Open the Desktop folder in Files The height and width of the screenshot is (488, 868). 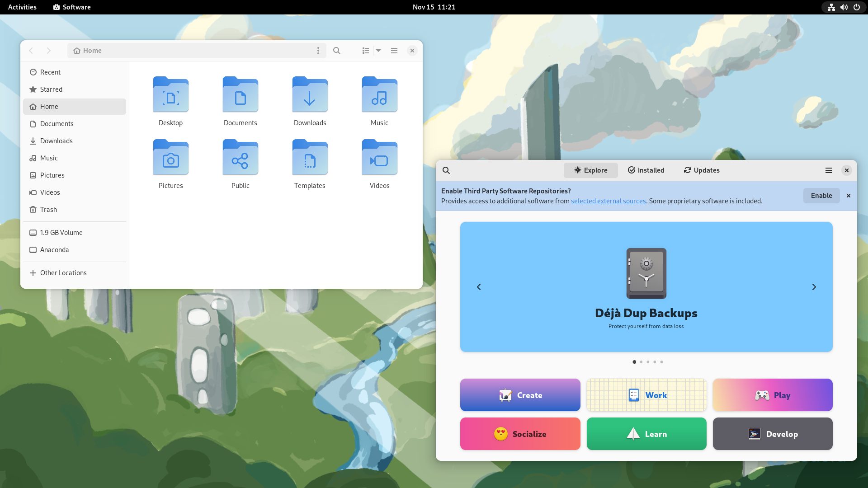click(x=171, y=94)
